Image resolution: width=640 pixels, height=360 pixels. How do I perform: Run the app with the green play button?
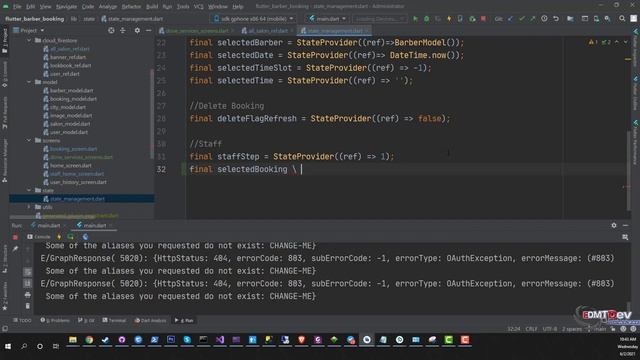click(415, 19)
